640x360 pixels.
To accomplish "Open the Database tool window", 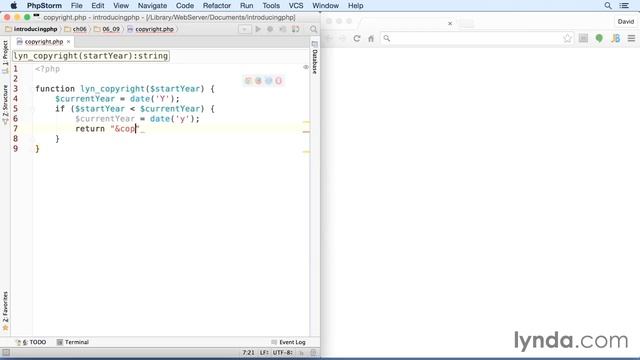I will pyautogui.click(x=315, y=57).
